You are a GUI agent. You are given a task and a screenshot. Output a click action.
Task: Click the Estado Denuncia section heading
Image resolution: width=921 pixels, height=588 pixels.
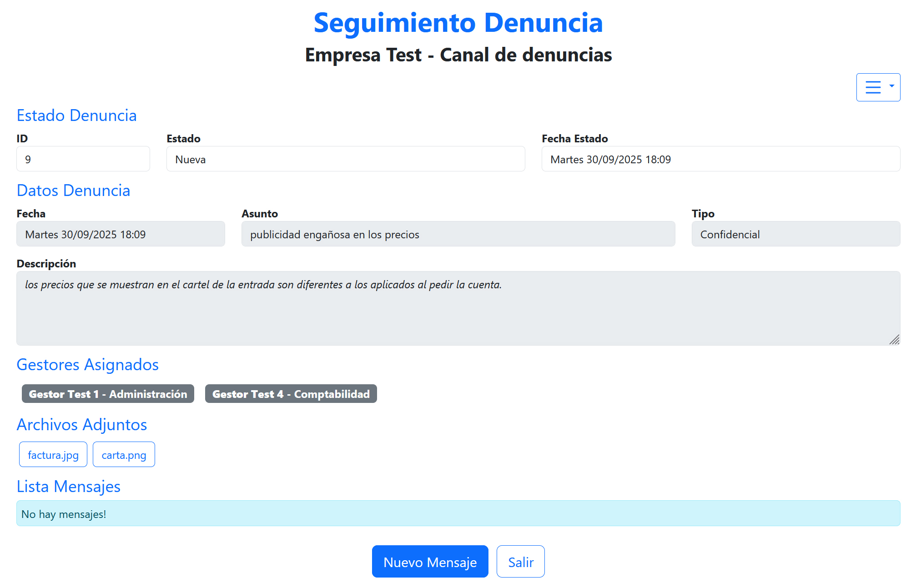pos(76,115)
